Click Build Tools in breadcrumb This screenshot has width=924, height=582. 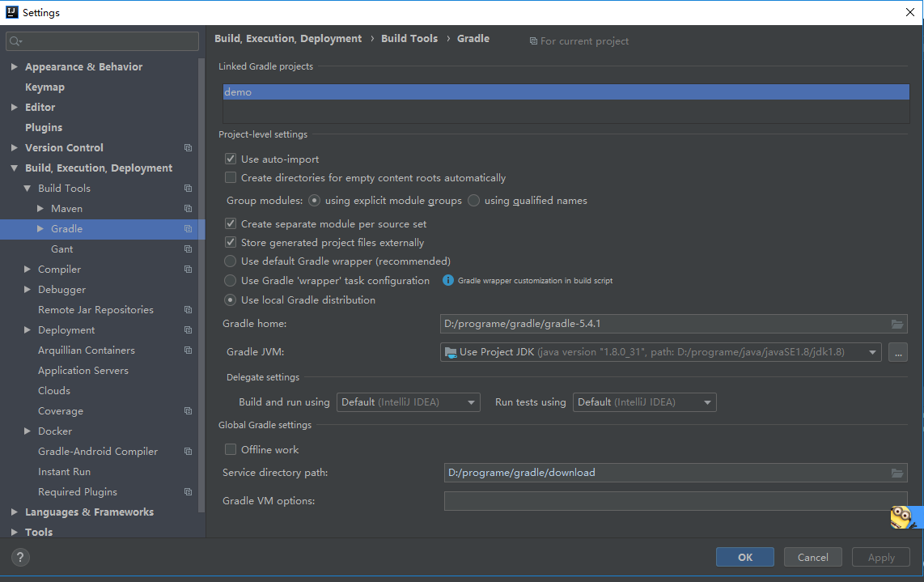click(x=409, y=38)
